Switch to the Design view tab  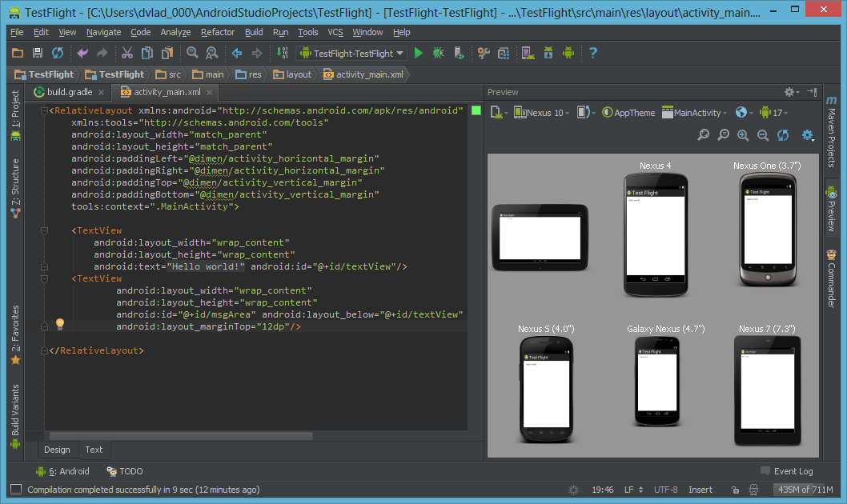(58, 450)
